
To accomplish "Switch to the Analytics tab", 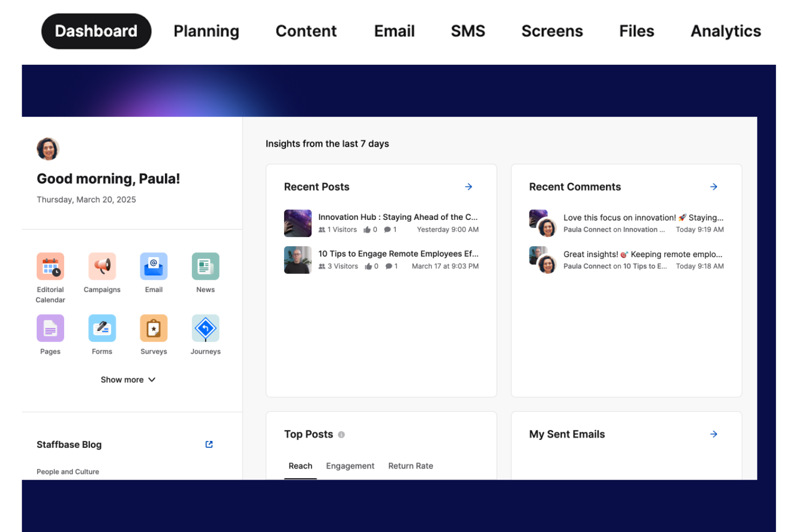I will click(726, 31).
